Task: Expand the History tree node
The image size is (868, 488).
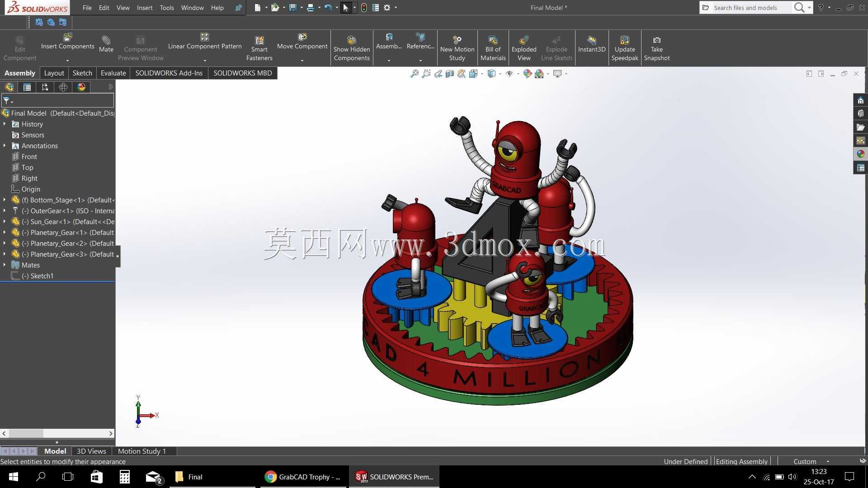Action: pos(5,124)
